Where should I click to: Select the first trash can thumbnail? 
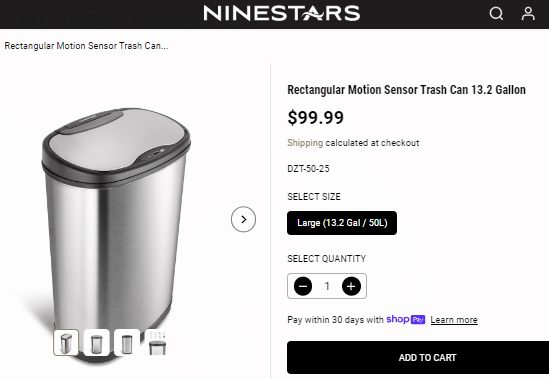tap(66, 342)
